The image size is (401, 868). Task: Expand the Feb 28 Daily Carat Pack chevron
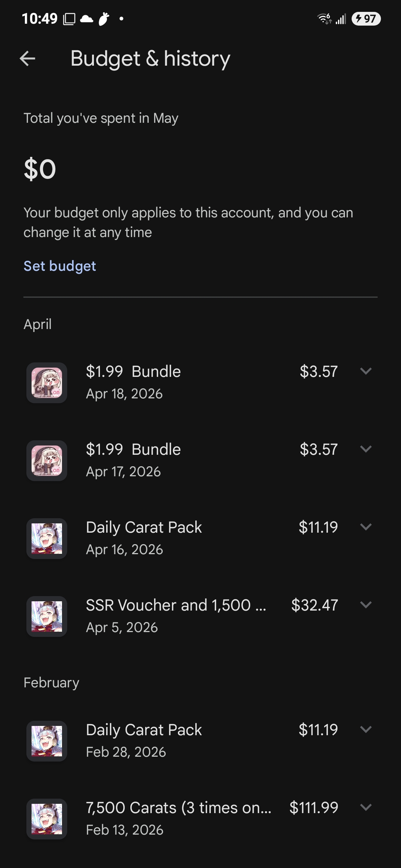[x=366, y=729]
